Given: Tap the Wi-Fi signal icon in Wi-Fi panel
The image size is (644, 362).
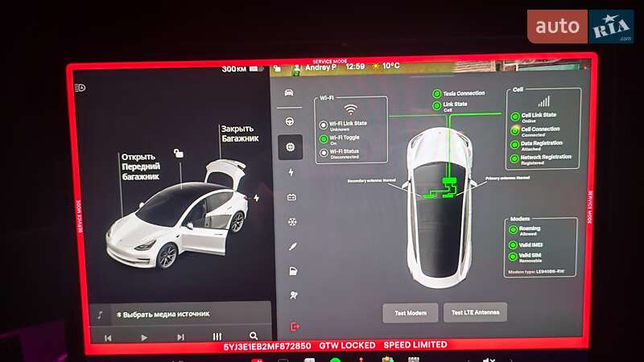Looking at the screenshot, I should click(x=350, y=109).
